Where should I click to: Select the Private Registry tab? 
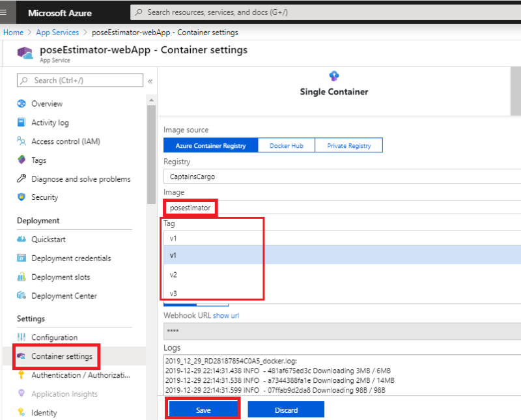348,145
